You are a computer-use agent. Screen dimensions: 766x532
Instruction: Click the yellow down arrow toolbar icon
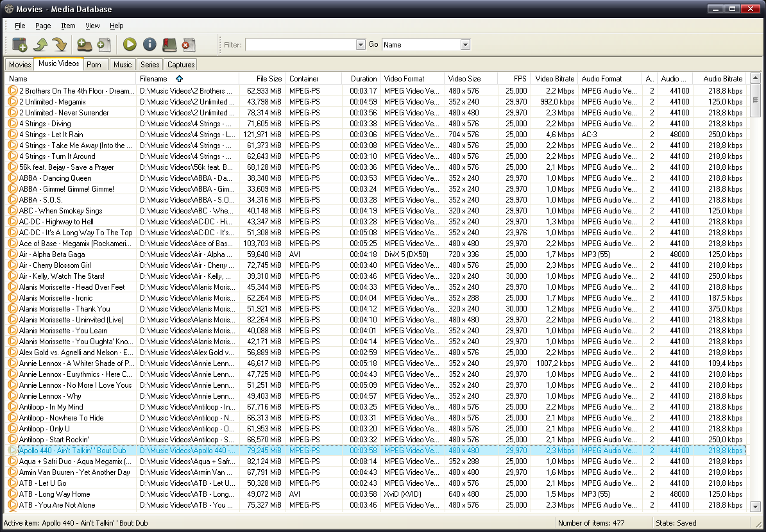coord(60,44)
